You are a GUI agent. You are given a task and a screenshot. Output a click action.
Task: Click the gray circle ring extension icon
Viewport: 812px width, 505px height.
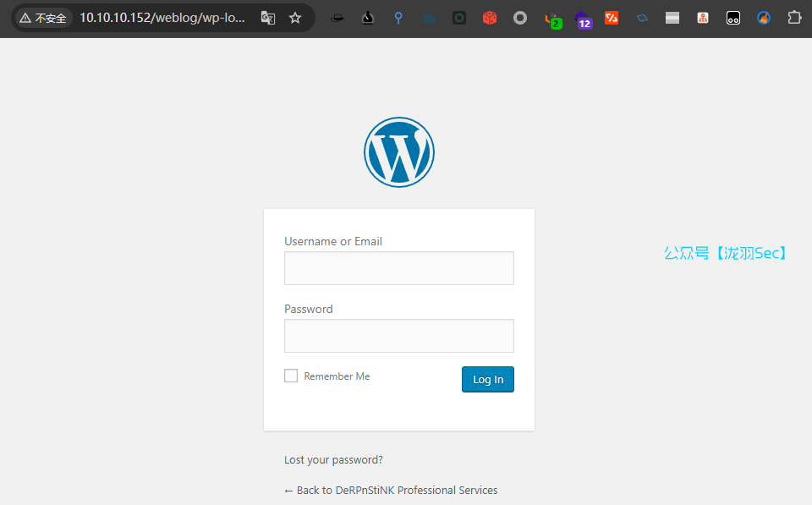coord(520,18)
